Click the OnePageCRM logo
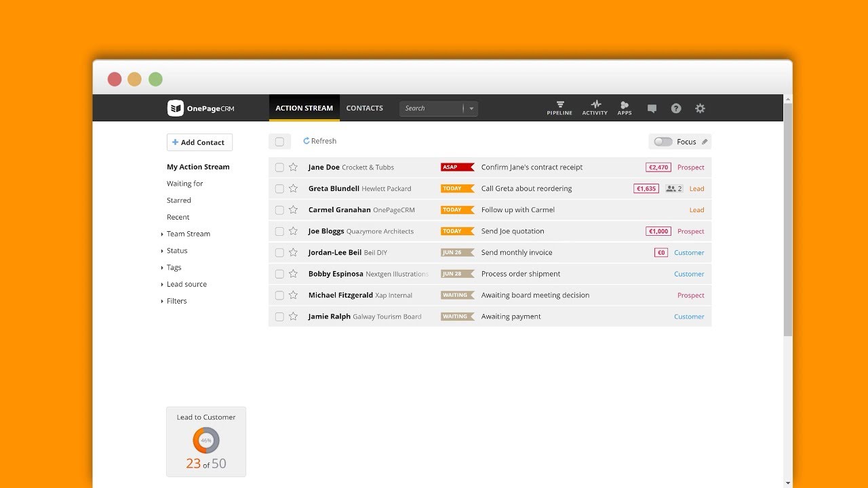This screenshot has height=488, width=868. coord(201,108)
